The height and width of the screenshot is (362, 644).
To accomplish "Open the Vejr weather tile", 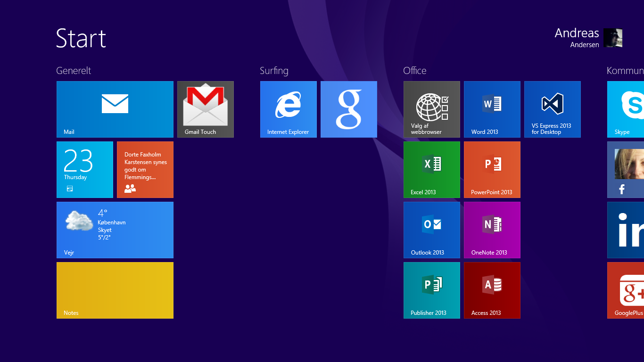I will [x=115, y=230].
